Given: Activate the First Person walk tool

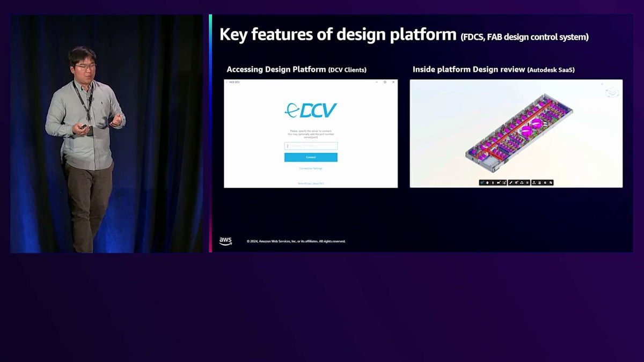Looking at the screenshot, I should point(493,183).
